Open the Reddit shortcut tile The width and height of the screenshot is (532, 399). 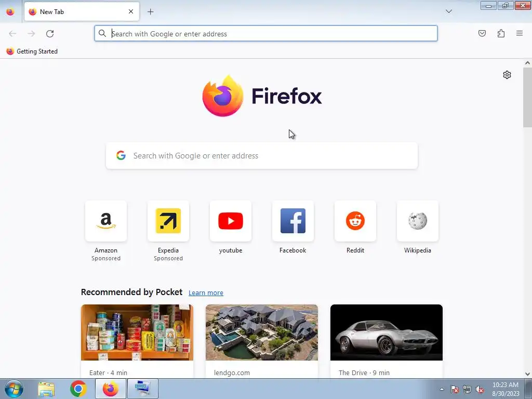click(355, 221)
